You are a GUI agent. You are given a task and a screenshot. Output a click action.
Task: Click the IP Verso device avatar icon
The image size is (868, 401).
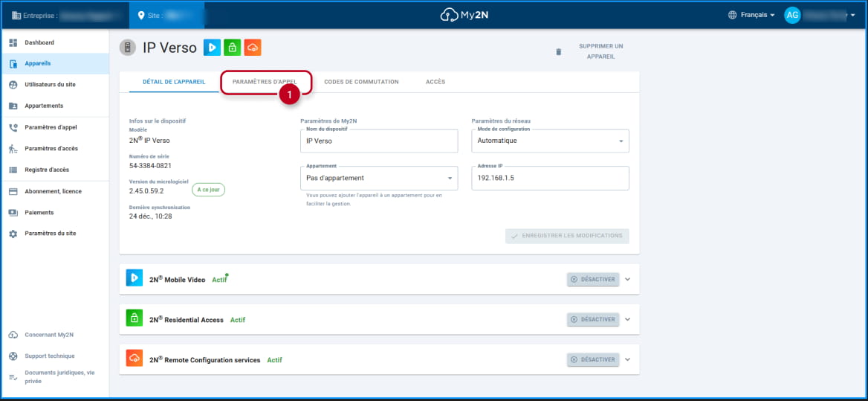pyautogui.click(x=128, y=48)
